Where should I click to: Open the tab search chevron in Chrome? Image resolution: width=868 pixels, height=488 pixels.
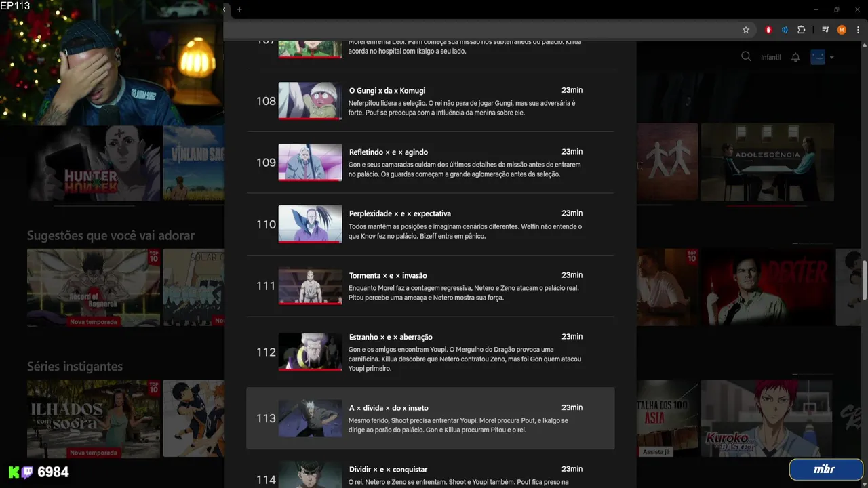click(224, 9)
